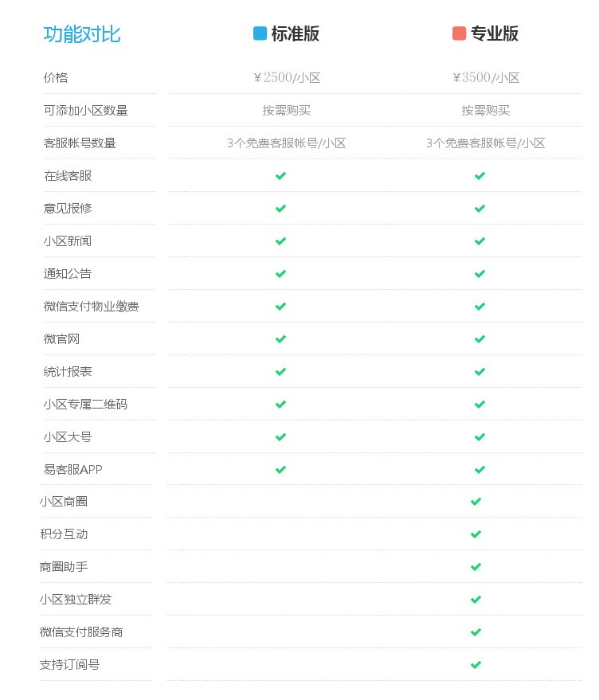Click 专业版 checkmark for 小区独立群发
The width and height of the screenshot is (599, 700).
tap(476, 599)
